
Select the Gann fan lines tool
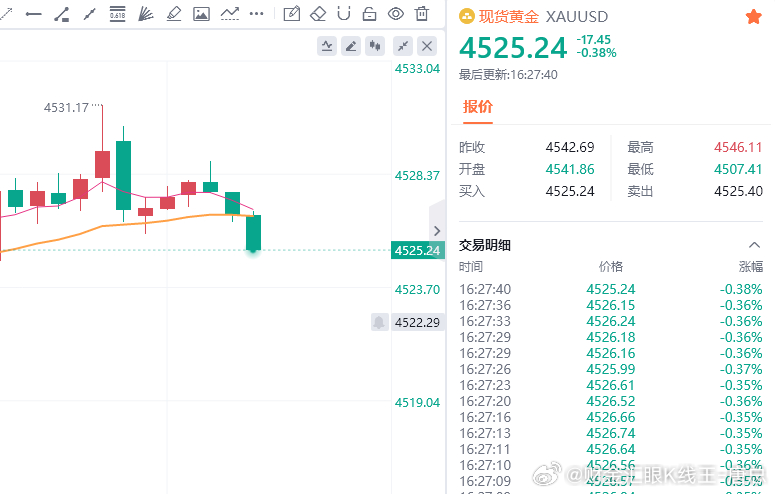click(x=145, y=14)
